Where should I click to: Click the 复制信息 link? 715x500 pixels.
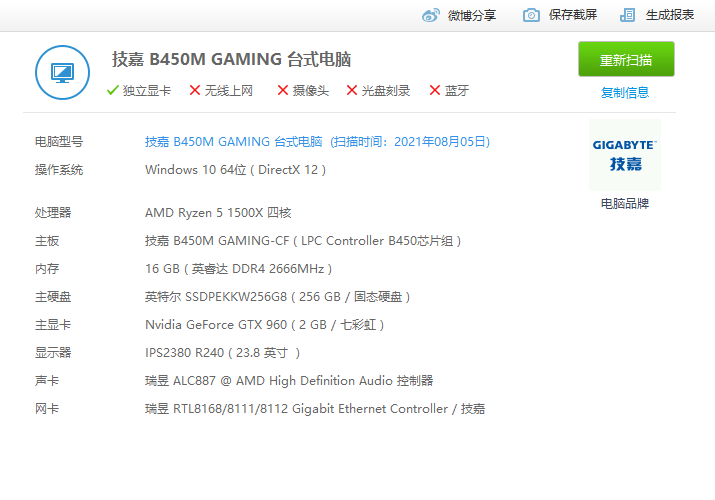point(625,93)
